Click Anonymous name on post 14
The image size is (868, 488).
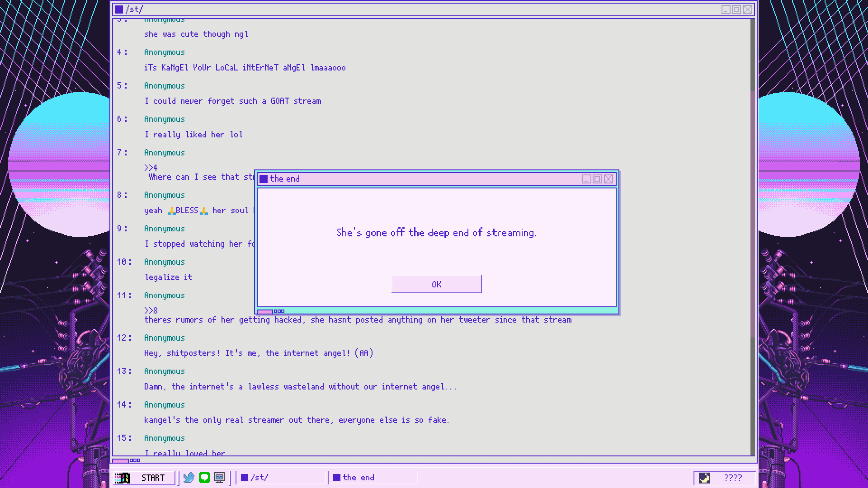pyautogui.click(x=165, y=405)
